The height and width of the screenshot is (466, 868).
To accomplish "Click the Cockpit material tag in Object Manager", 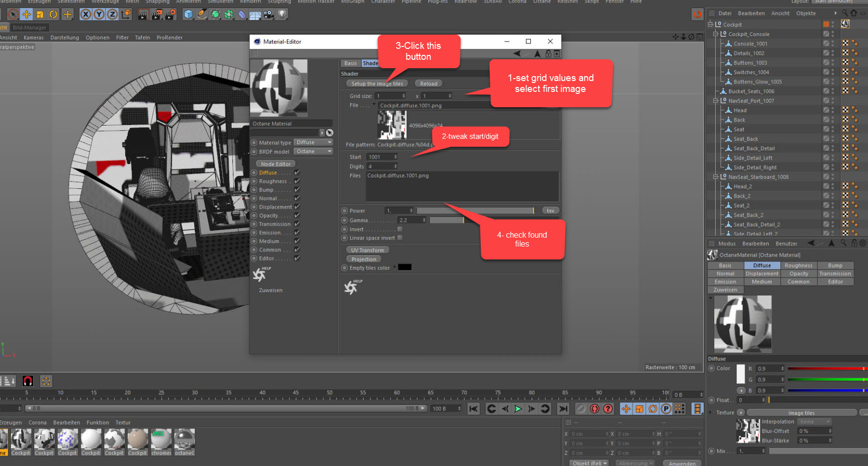I will click(845, 24).
